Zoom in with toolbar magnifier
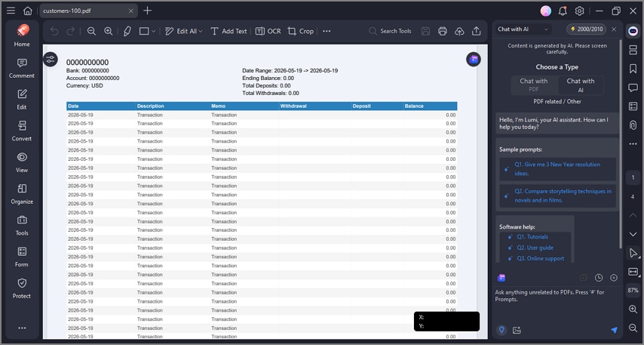 click(108, 31)
